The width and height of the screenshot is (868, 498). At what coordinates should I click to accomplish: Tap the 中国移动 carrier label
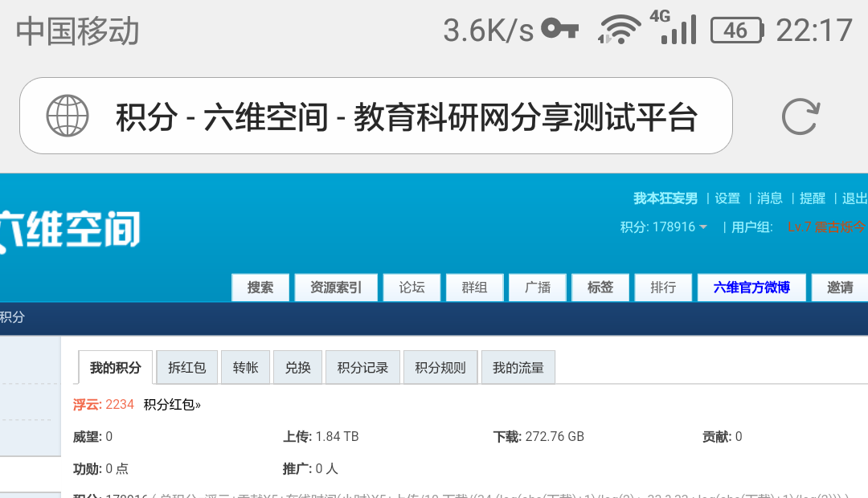(77, 31)
